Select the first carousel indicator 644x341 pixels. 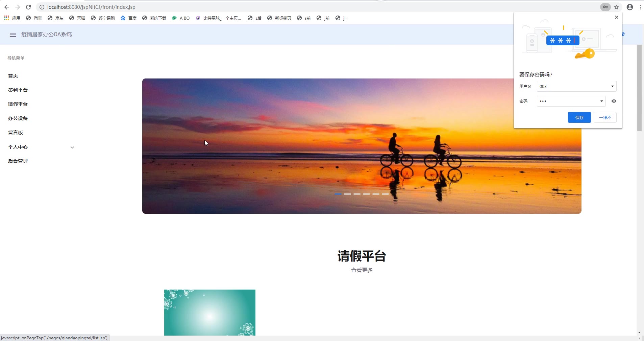click(x=338, y=194)
